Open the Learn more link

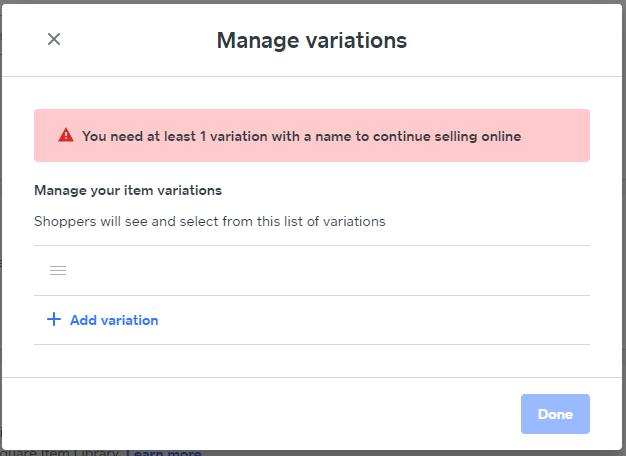coord(163,453)
